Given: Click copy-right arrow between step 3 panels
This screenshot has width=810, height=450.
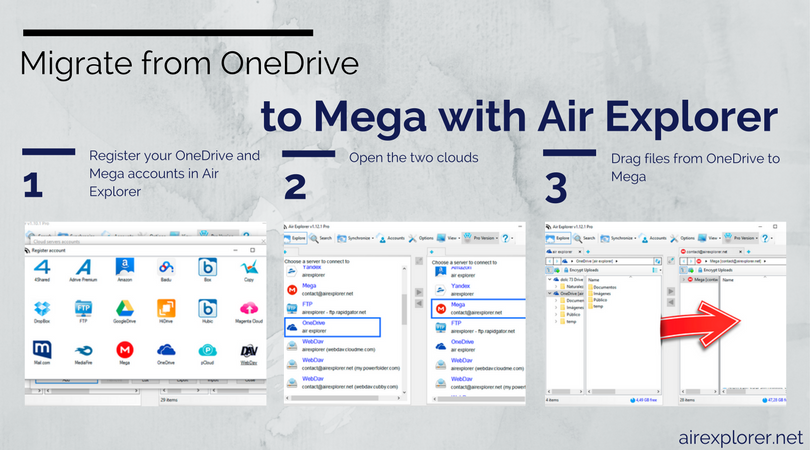Looking at the screenshot, I should click(671, 291).
